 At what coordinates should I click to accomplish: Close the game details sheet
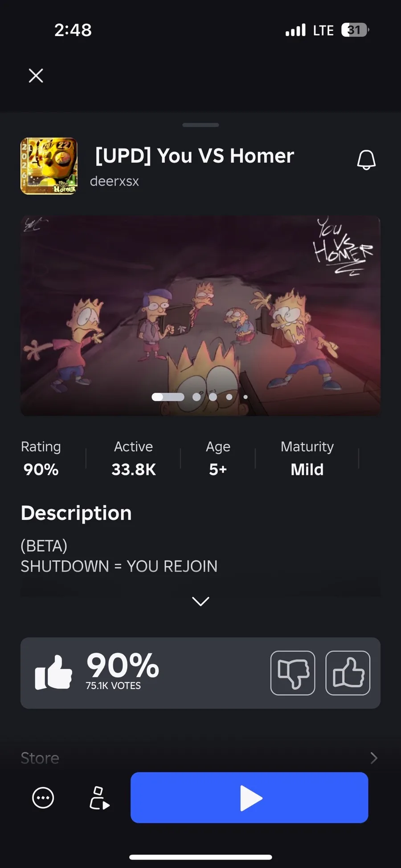[36, 76]
